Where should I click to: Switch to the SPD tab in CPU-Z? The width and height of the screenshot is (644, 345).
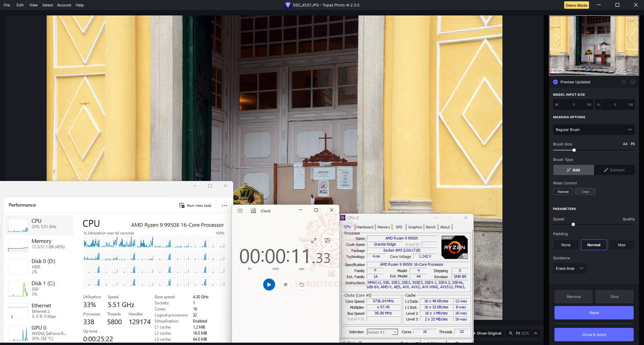[399, 227]
